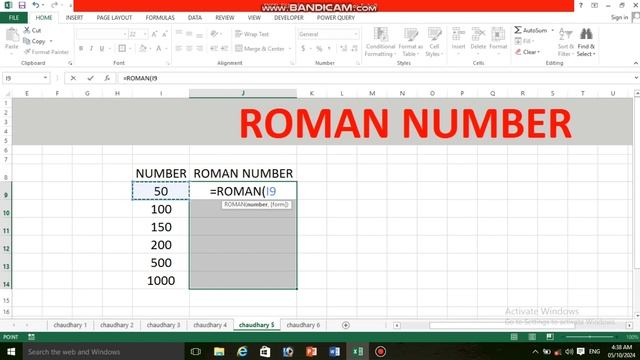Toggle Bold formatting

81,49
